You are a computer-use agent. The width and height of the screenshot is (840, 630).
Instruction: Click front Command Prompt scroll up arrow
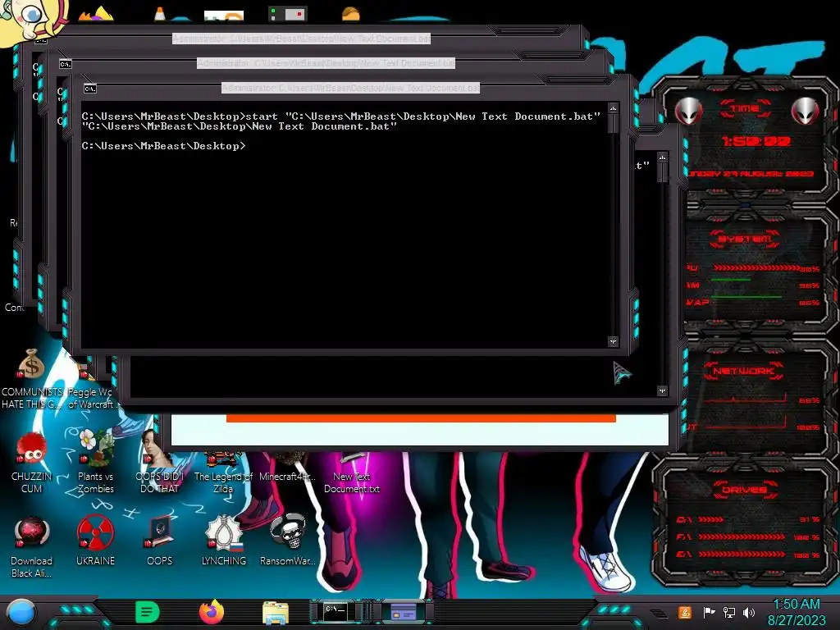click(614, 109)
